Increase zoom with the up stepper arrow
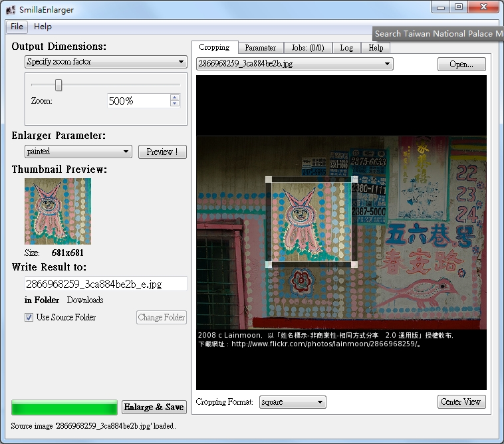504x444 pixels. pyautogui.click(x=174, y=98)
